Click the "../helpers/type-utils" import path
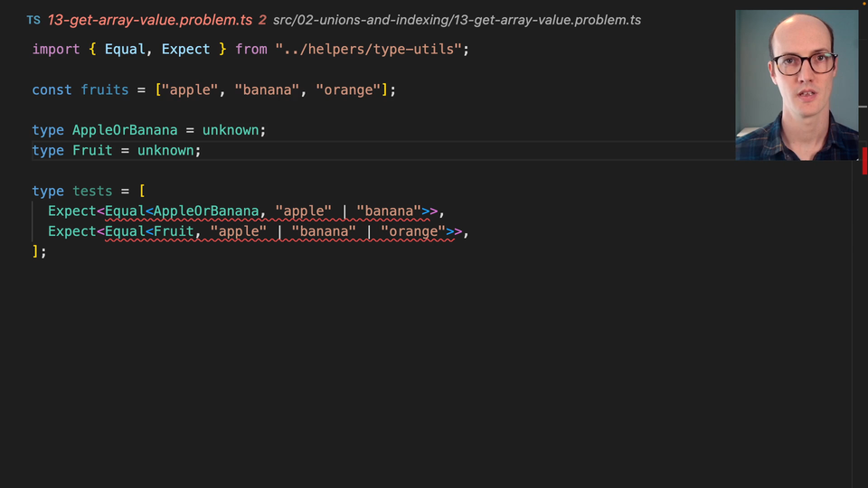 tap(372, 49)
